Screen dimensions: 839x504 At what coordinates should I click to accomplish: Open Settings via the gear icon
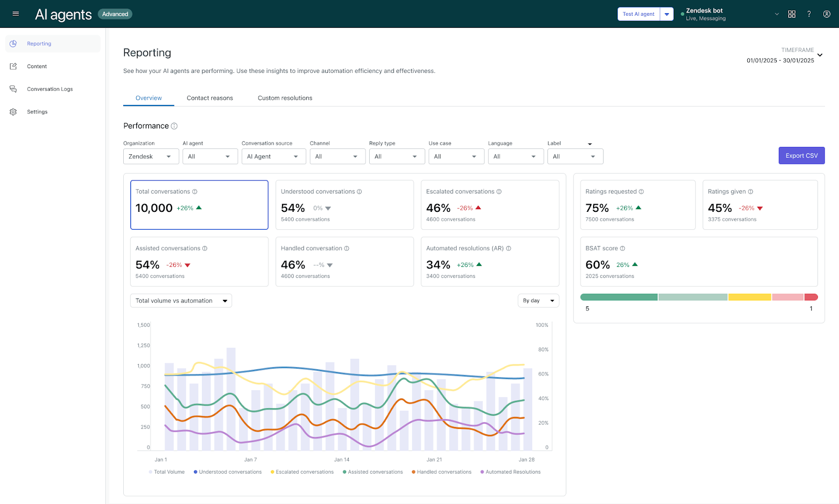point(13,111)
